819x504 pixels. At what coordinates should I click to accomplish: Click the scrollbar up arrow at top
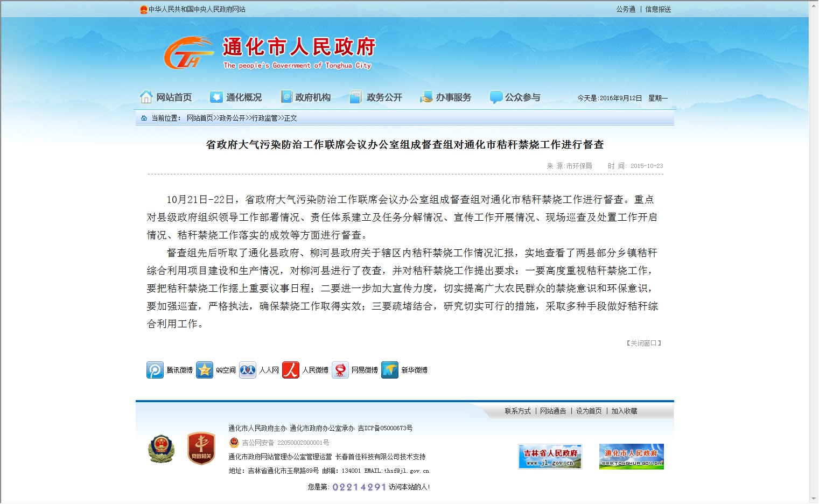click(814, 5)
